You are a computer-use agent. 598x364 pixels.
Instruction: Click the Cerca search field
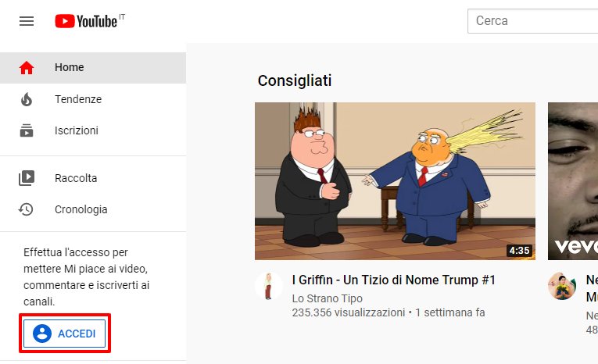tap(533, 21)
